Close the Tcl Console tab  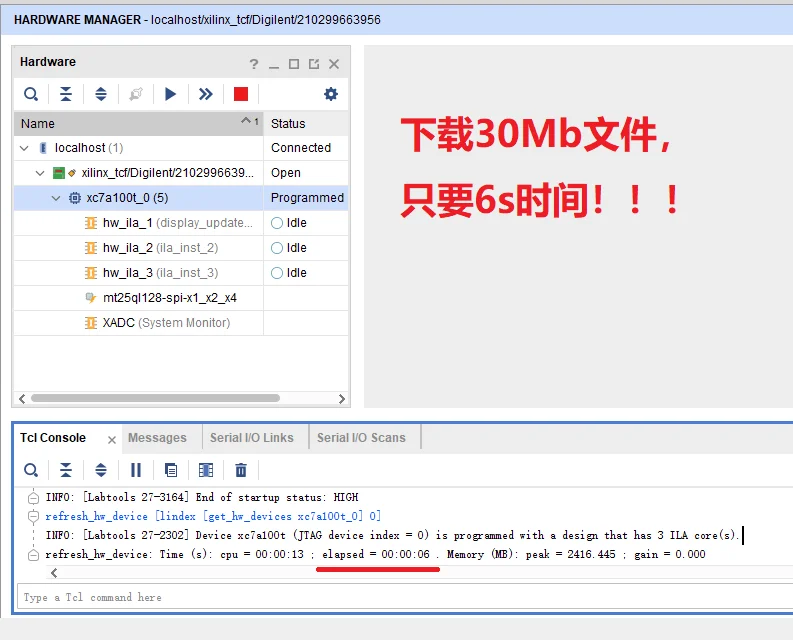(x=112, y=440)
